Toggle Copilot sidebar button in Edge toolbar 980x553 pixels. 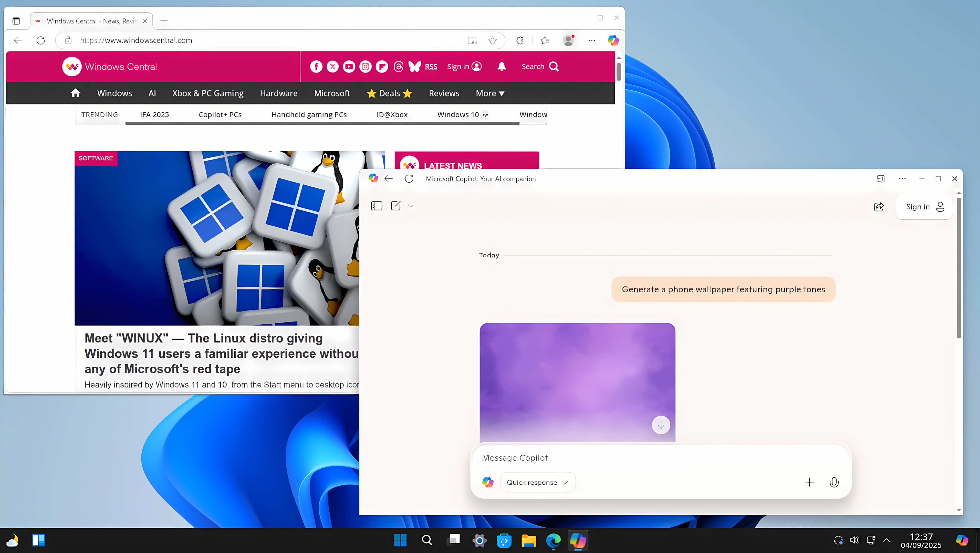[x=613, y=40]
